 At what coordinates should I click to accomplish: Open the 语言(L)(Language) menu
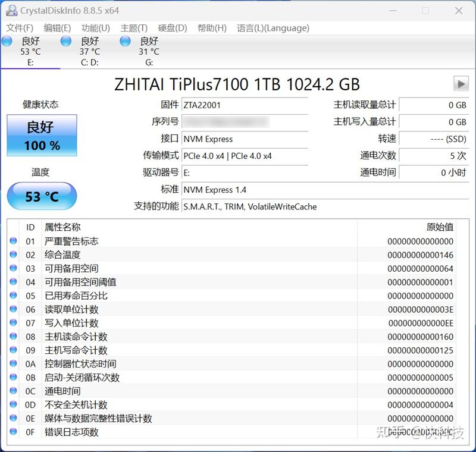point(273,28)
